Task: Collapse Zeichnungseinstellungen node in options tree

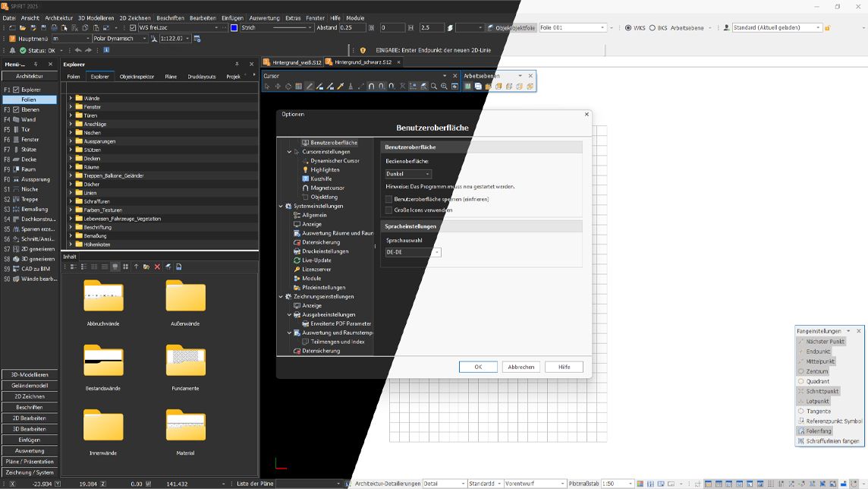Action: tap(281, 297)
